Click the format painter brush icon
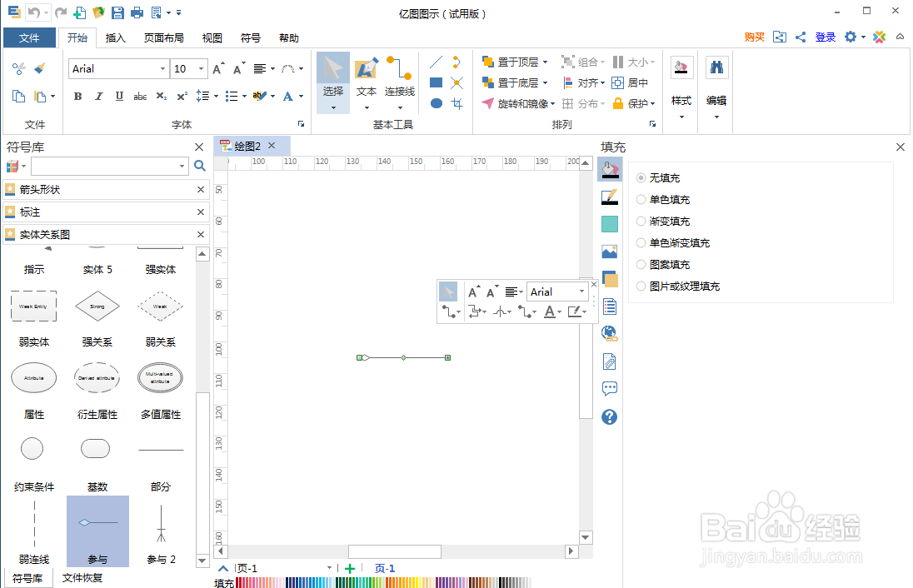 pos(40,68)
